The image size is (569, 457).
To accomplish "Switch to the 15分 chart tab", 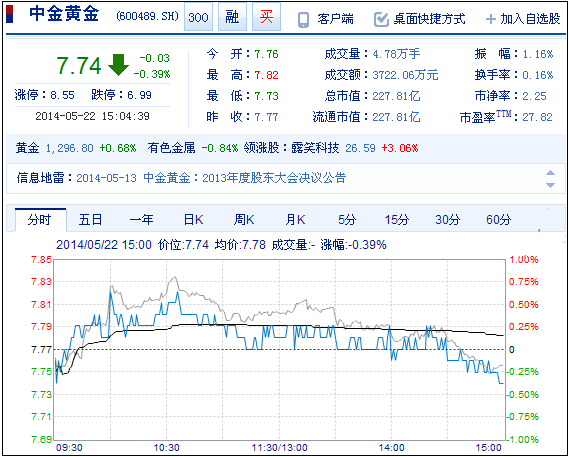I will (x=397, y=220).
